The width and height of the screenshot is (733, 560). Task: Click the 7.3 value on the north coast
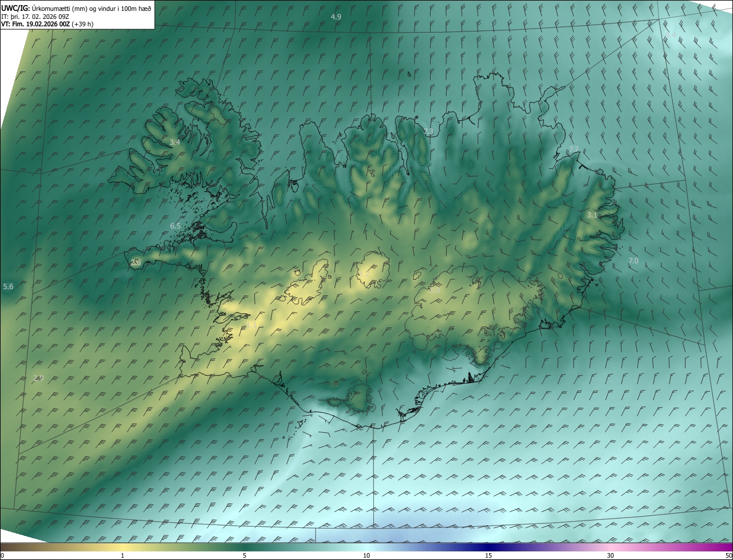coord(429,132)
